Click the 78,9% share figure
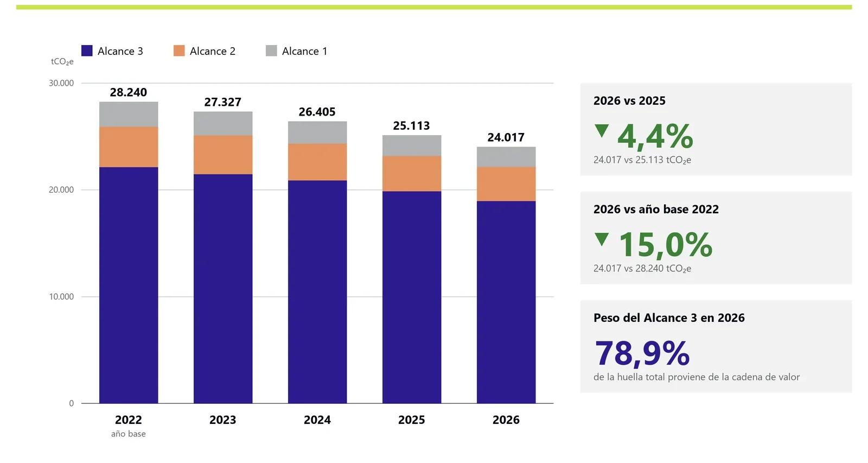Image resolution: width=868 pixels, height=463 pixels. click(642, 353)
